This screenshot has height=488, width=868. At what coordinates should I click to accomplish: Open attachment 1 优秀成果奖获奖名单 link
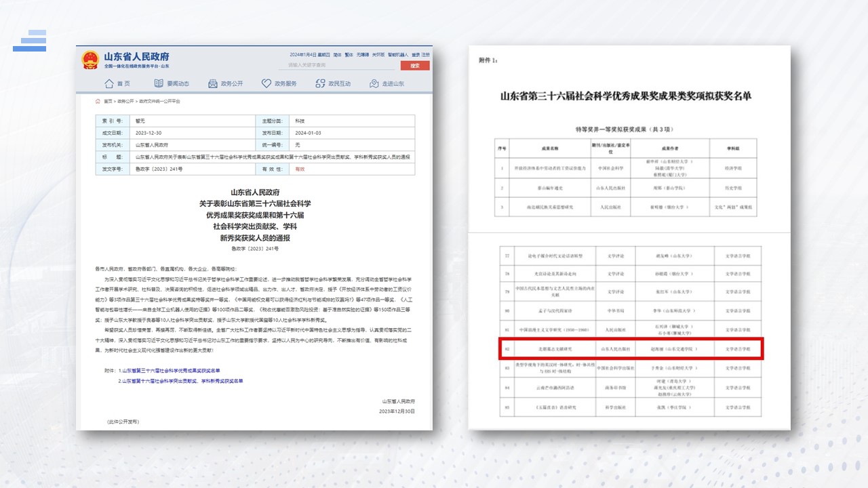(x=170, y=371)
